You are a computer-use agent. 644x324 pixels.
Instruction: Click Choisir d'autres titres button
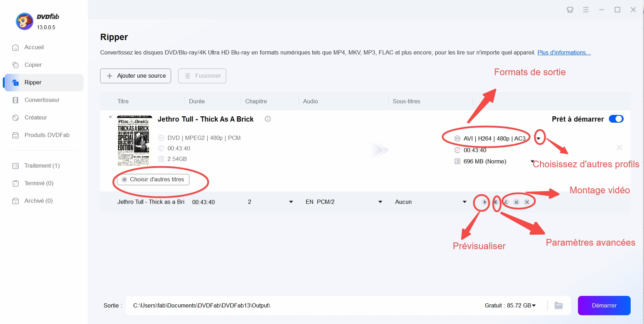coord(153,180)
